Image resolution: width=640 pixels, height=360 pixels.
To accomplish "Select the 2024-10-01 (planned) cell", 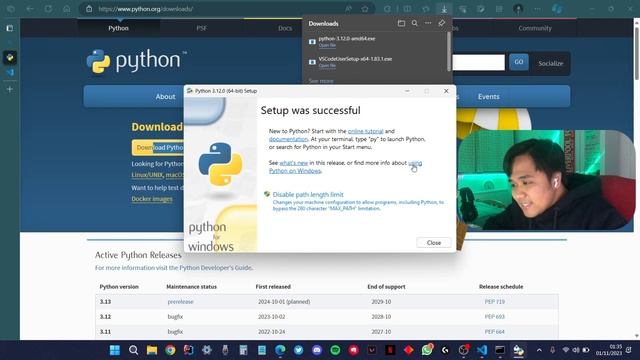I will [284, 302].
